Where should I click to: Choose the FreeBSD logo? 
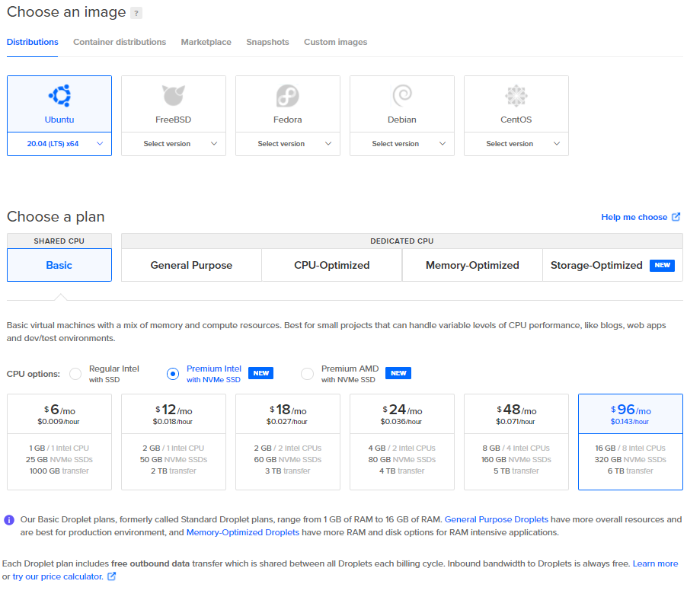coord(174,95)
